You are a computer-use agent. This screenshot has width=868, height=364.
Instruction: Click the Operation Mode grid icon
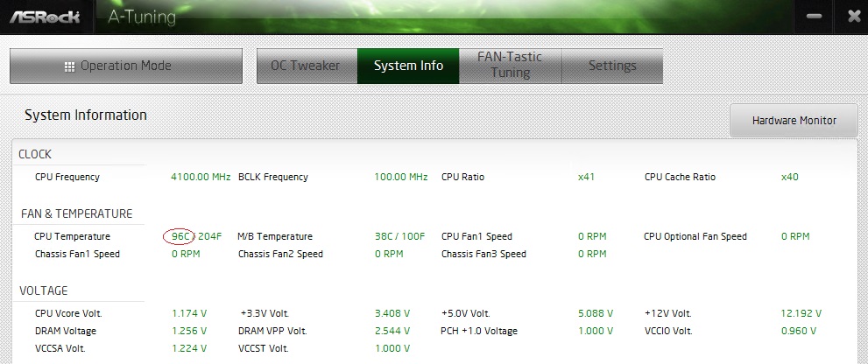(x=69, y=66)
